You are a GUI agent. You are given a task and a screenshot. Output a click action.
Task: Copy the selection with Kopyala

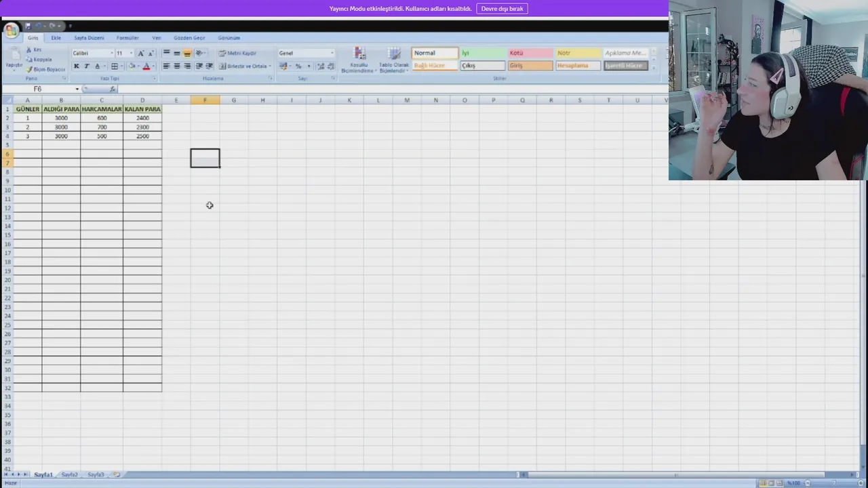(39, 60)
